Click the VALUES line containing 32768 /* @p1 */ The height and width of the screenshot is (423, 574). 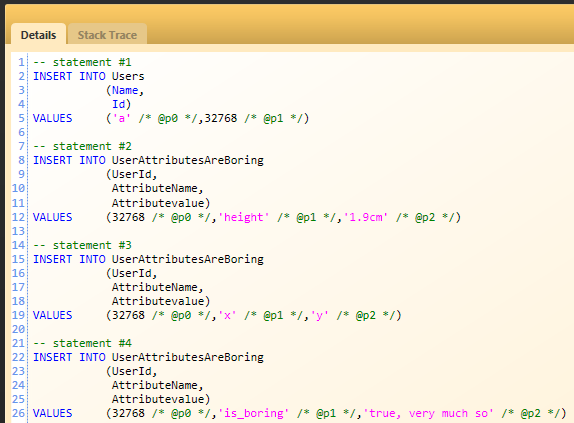click(171, 118)
